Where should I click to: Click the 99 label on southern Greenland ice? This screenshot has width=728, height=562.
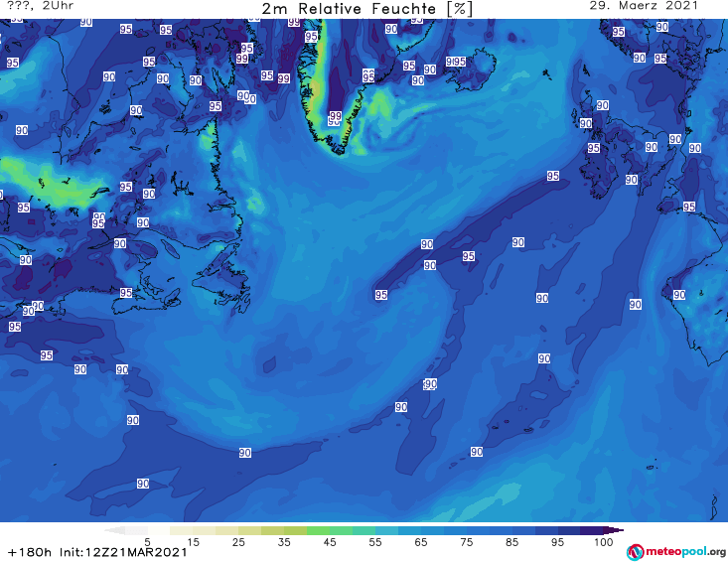click(335, 116)
